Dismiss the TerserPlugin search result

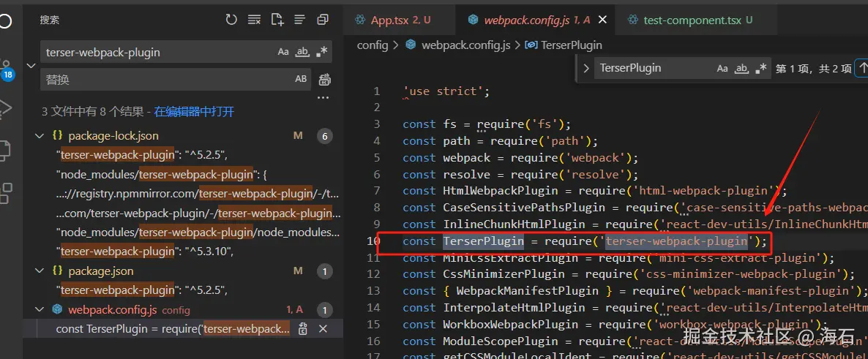323,329
